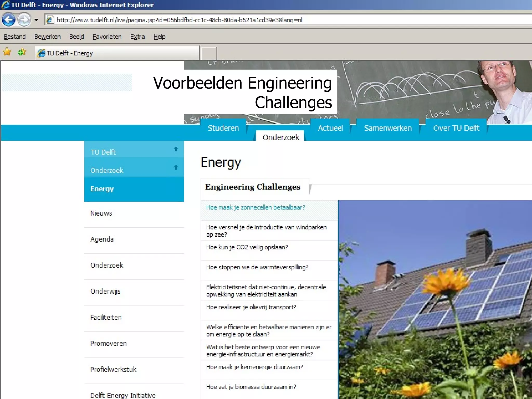Click the up arrow beside blue Onderzoek
This screenshot has height=399, width=532.
click(x=176, y=167)
